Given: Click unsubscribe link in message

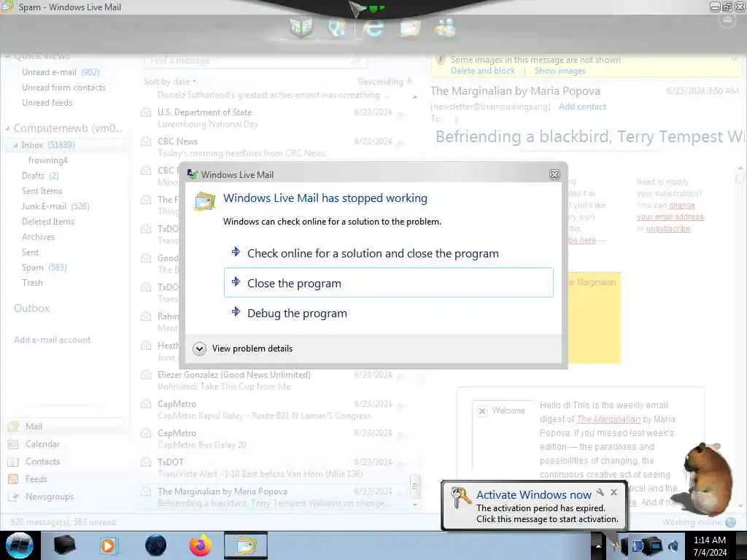Looking at the screenshot, I should point(668,228).
